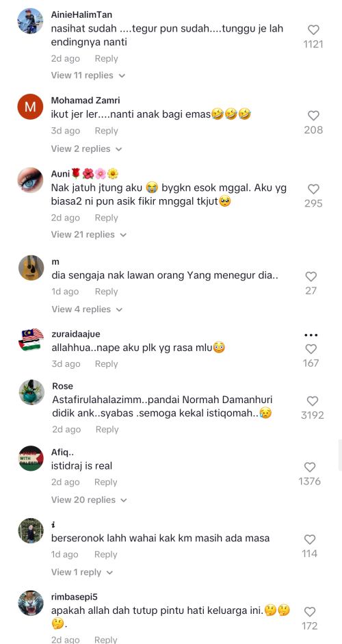Expand View 1 reply under 'berseronok lahh' comment
Image resolution: width=342 pixels, height=644 pixels.
pos(82,572)
